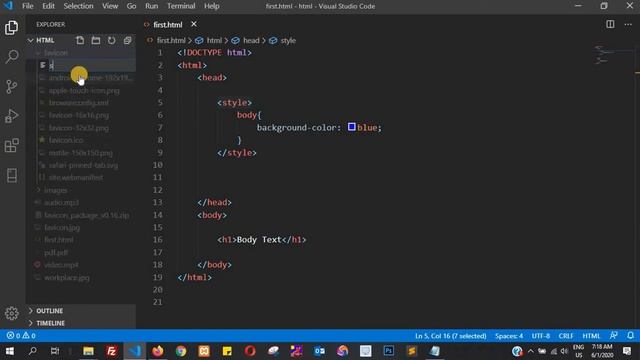Select the first.html editor tab
Viewport: 640px width, 360px height.
point(167,24)
